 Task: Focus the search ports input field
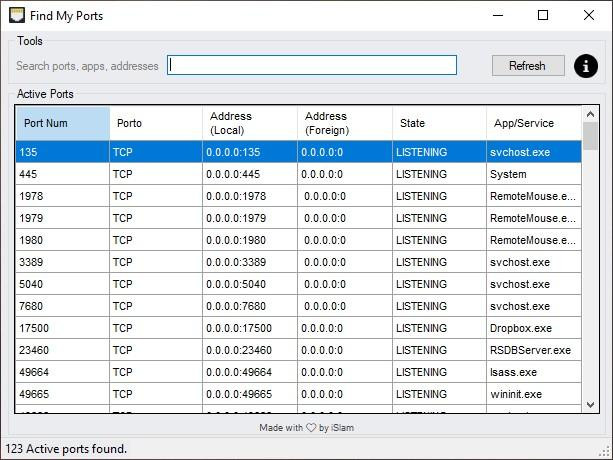coord(312,65)
